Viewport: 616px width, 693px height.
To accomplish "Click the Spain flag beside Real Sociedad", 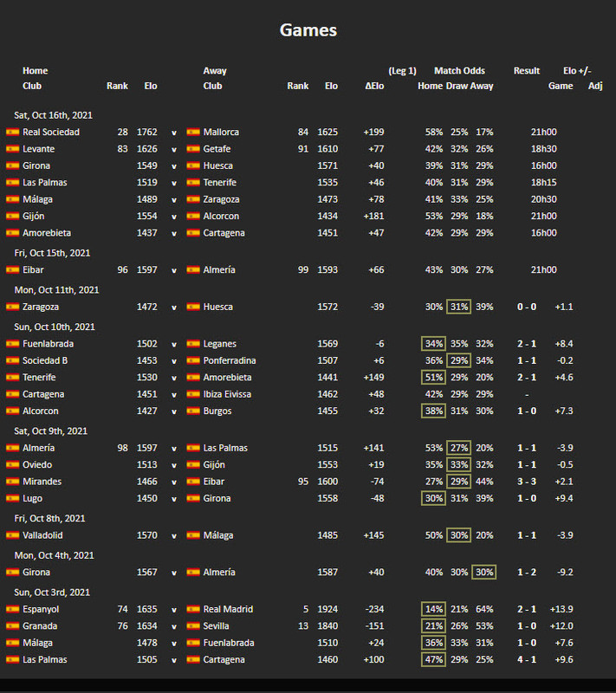I will [x=12, y=133].
